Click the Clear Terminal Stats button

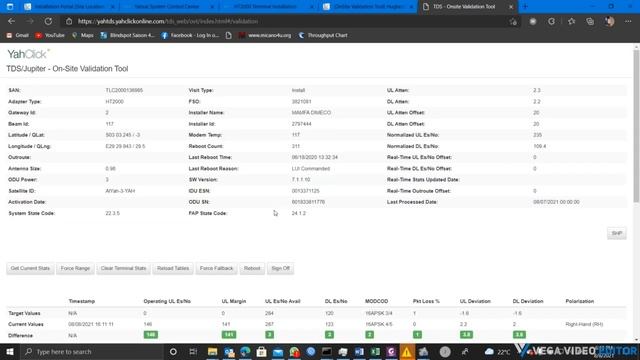(123, 269)
